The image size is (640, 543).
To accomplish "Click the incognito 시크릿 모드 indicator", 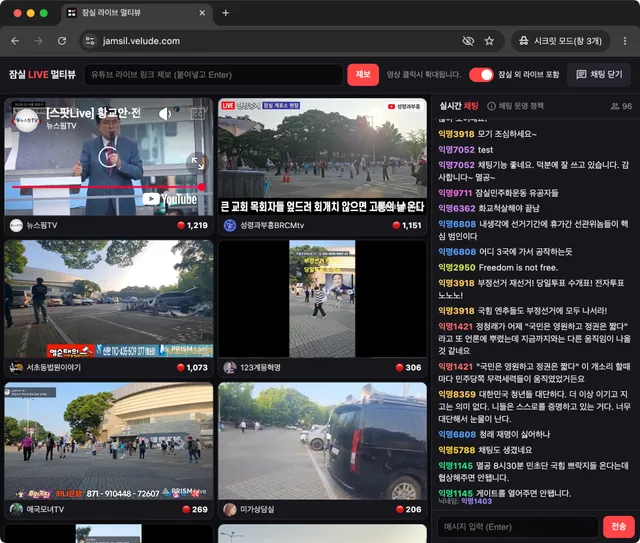I will click(x=560, y=41).
